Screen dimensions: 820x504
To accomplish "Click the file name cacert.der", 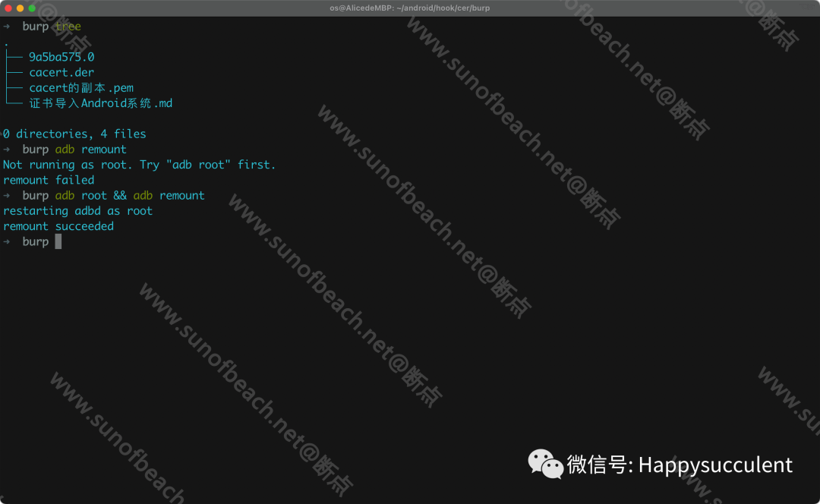I will (x=61, y=72).
